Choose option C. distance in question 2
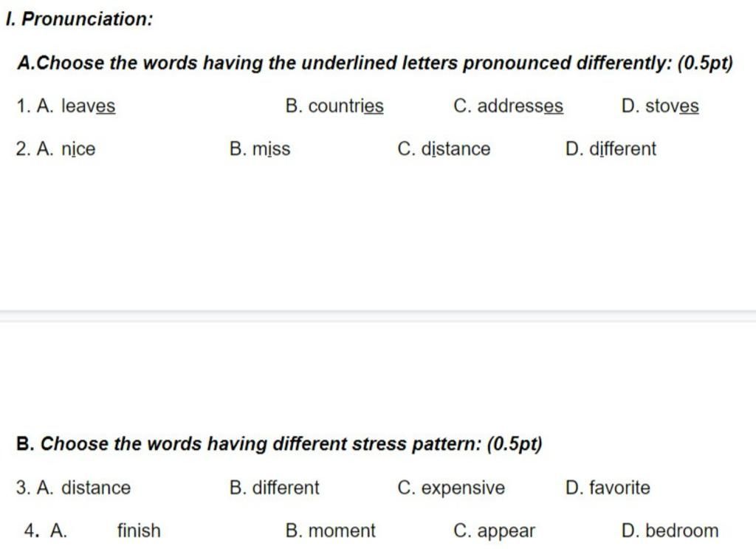The width and height of the screenshot is (756, 549). point(444,149)
